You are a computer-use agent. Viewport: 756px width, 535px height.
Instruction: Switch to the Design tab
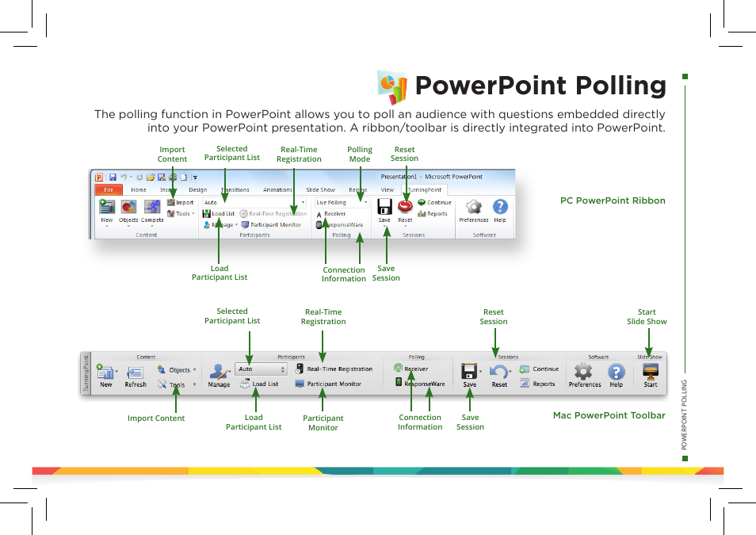coord(197,189)
